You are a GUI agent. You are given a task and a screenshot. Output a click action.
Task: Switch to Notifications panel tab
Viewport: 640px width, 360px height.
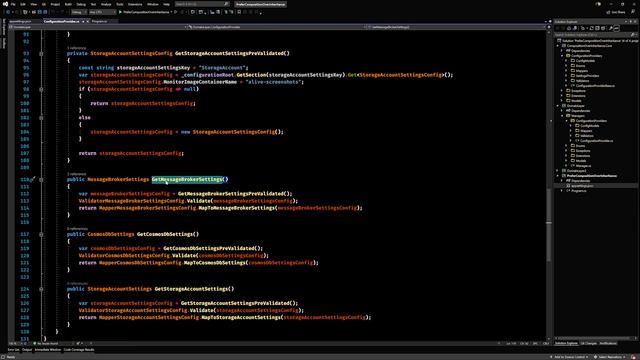point(608,343)
